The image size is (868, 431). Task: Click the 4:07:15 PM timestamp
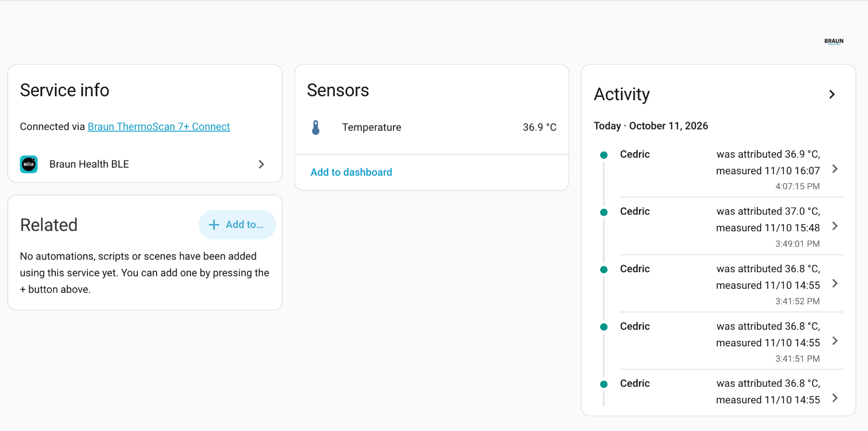click(798, 186)
